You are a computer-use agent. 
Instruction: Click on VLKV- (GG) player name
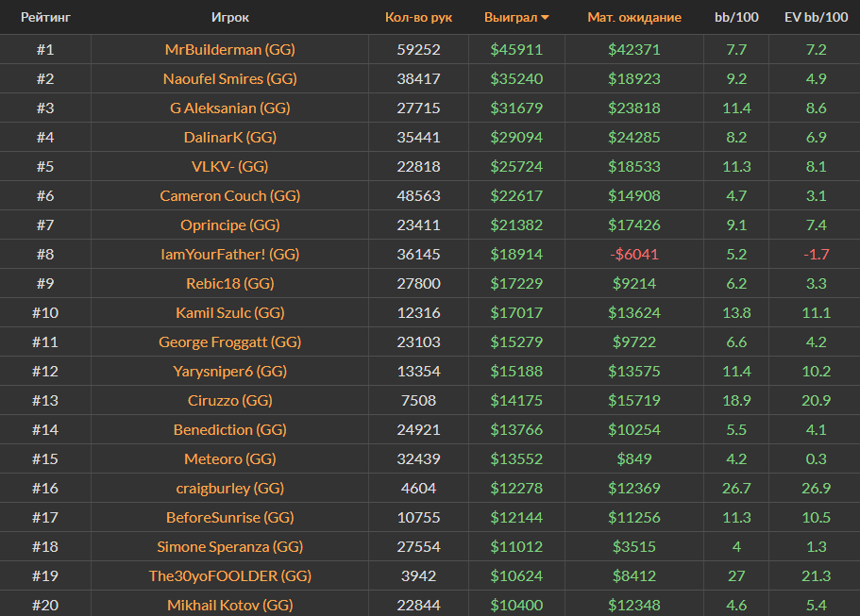tap(230, 166)
